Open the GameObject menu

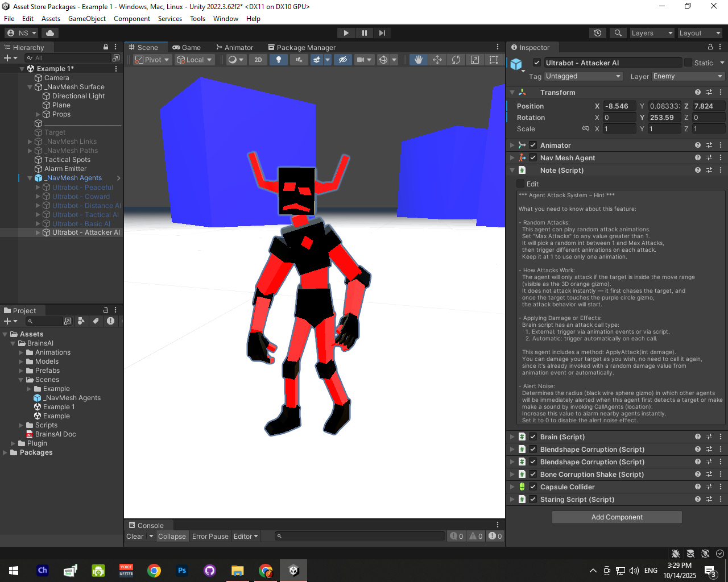87,19
